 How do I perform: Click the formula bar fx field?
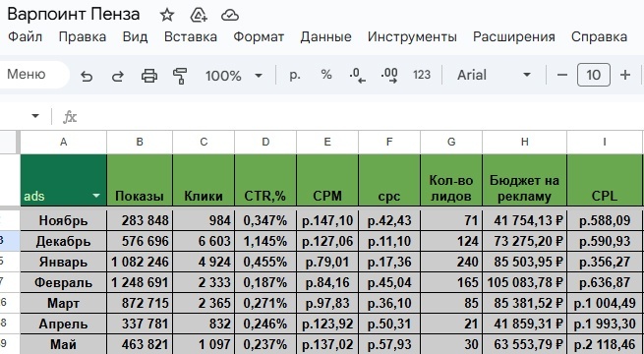353,117
